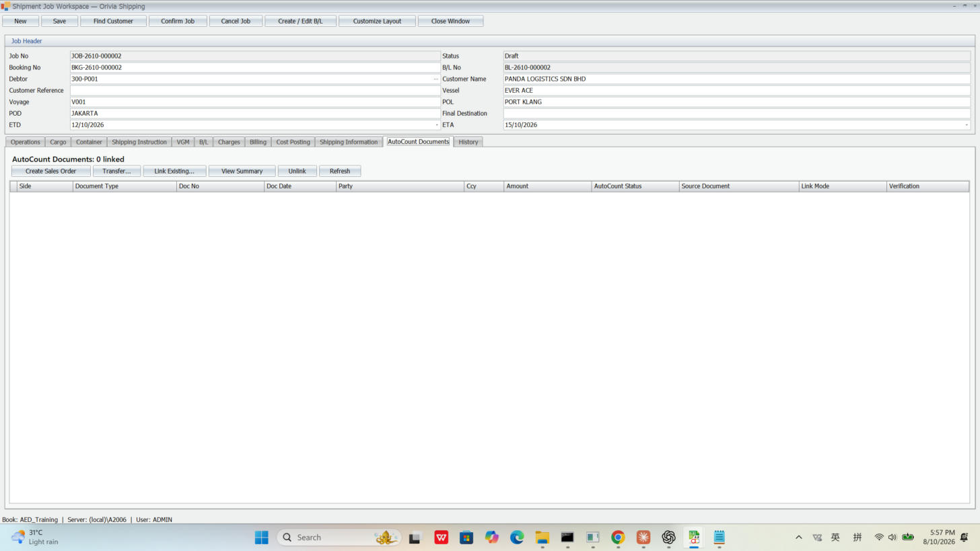Sort by the AutoCount Status column header
This screenshot has width=980, height=551.
pyautogui.click(x=635, y=186)
